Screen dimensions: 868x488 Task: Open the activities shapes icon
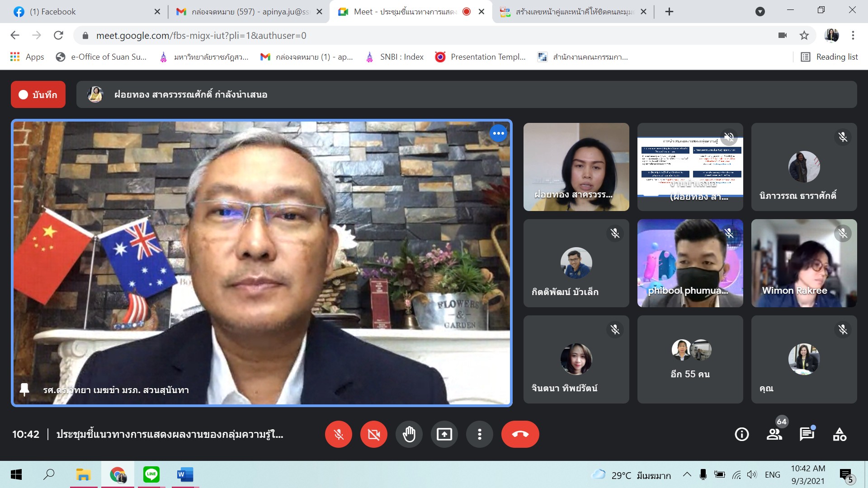(840, 434)
